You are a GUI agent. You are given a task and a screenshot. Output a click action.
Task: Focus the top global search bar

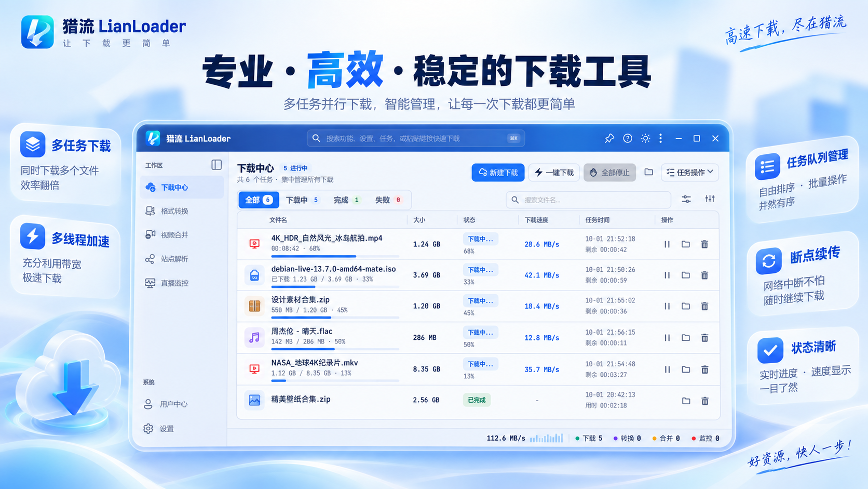416,138
